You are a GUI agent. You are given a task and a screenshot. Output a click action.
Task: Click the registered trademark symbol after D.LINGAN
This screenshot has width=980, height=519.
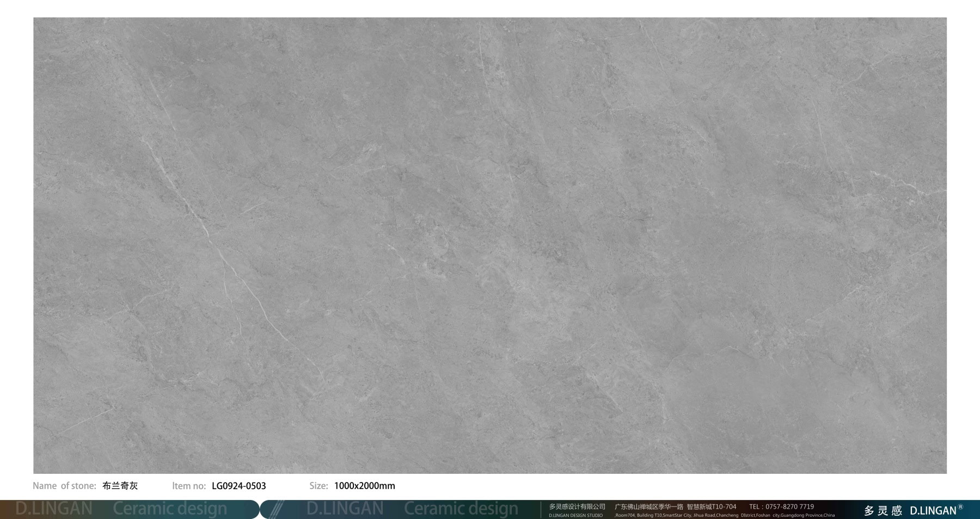point(960,507)
